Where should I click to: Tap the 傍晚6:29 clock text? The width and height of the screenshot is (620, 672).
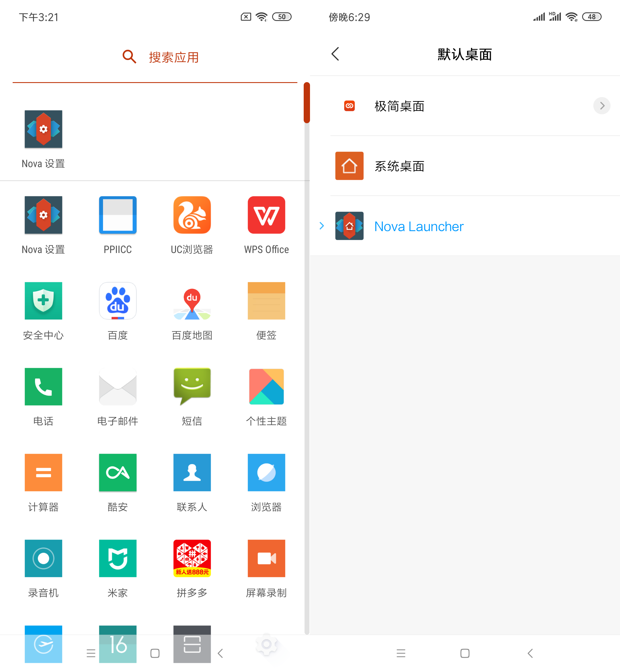tap(349, 17)
